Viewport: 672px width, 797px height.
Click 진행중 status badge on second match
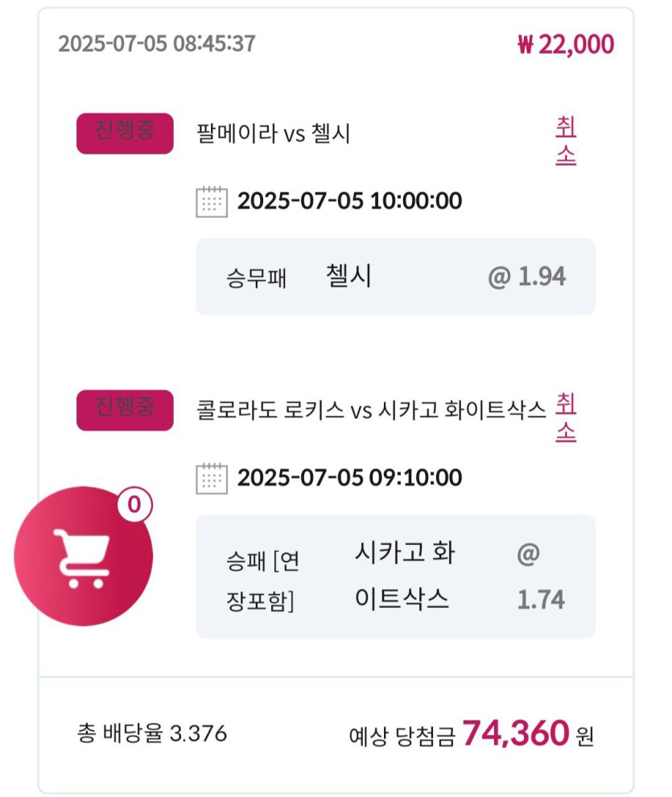point(125,411)
